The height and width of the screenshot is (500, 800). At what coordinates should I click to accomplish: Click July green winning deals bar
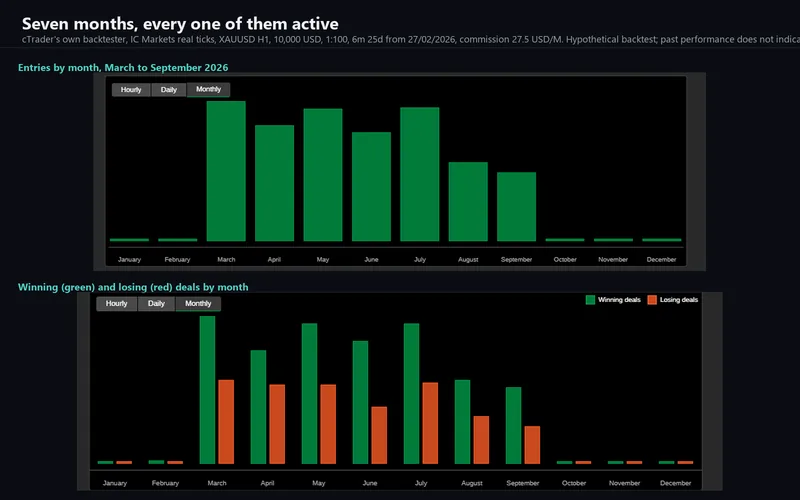pos(412,393)
